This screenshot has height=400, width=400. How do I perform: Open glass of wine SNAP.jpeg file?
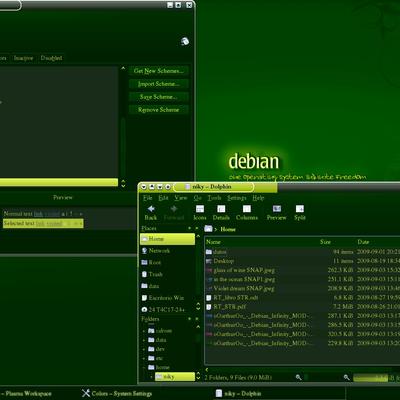[x=240, y=270]
